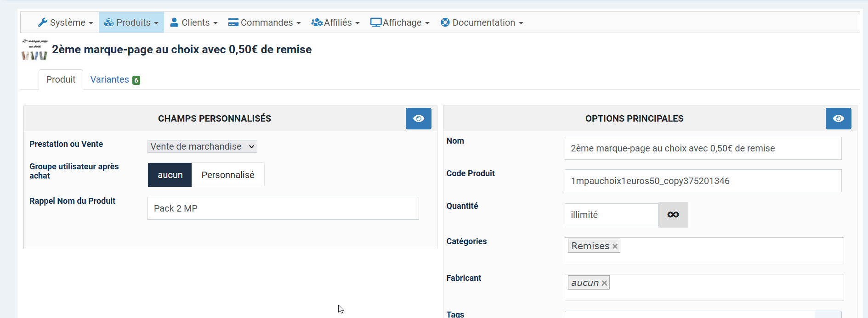
Task: Open the Catégories selection field
Action: [x=731, y=251]
